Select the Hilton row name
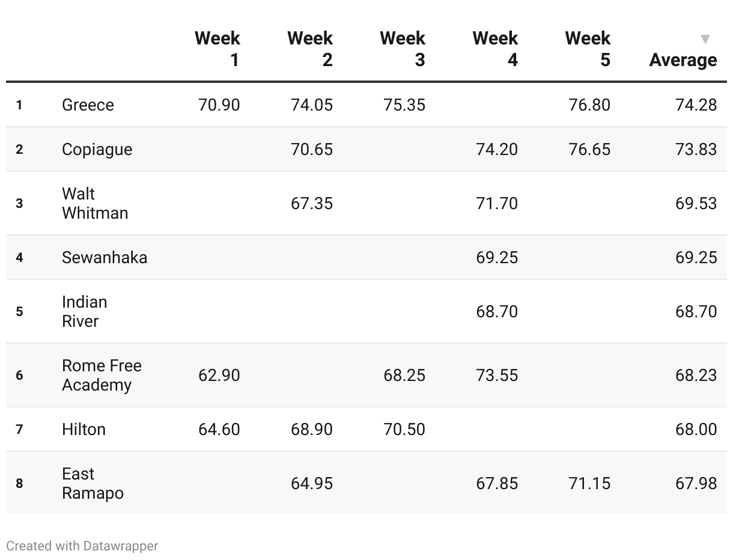 [x=84, y=429]
